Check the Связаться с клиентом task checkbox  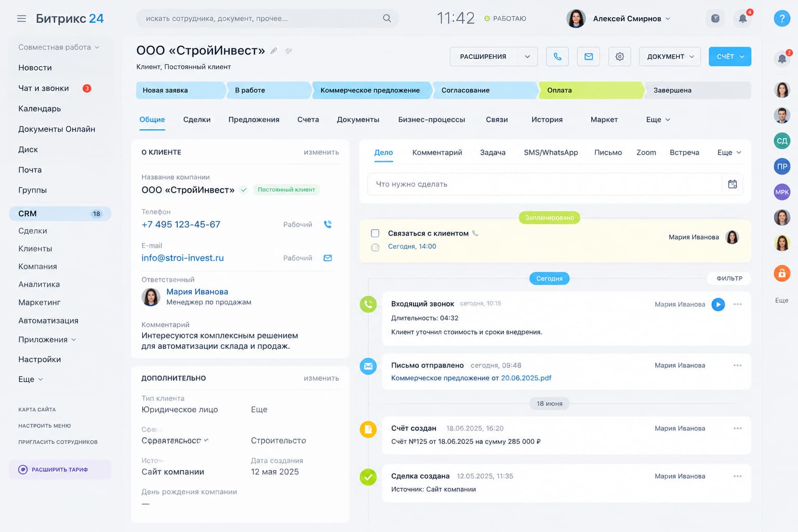point(375,234)
